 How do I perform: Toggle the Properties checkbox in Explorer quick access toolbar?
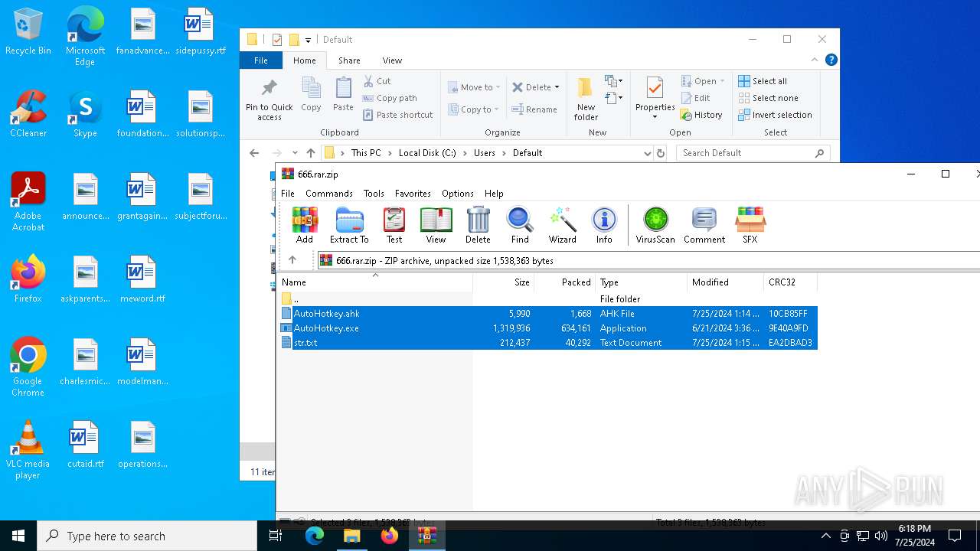277,40
